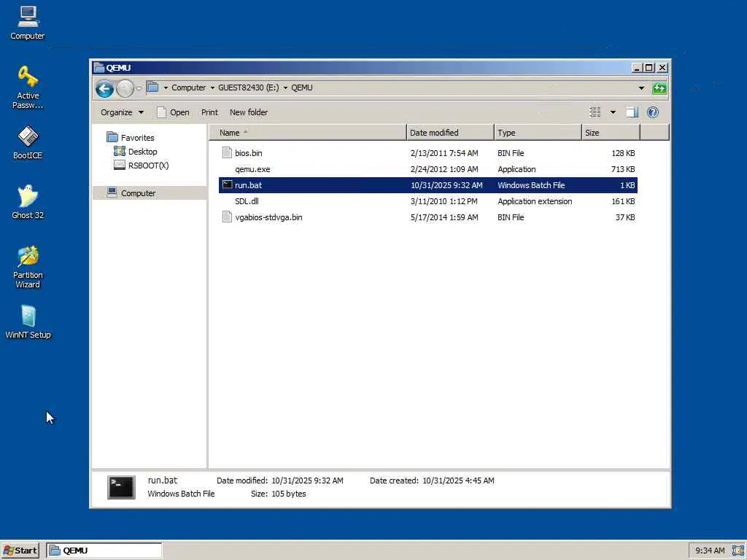
Task: Click the Date modified value in details pane
Action: tap(307, 481)
